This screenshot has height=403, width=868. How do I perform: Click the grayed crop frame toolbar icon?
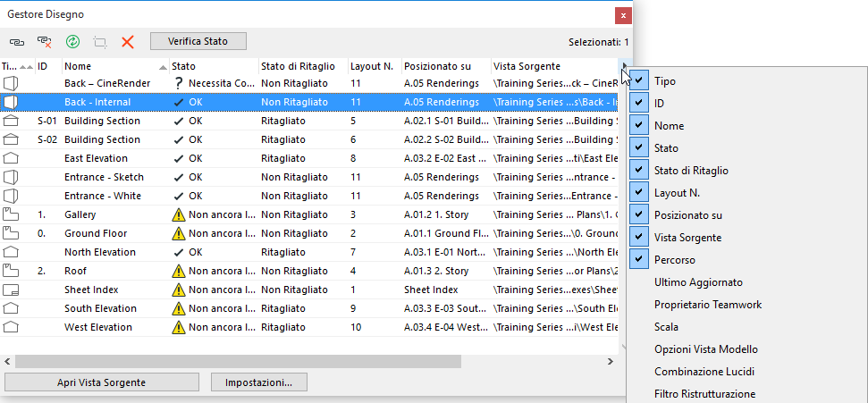[99, 41]
